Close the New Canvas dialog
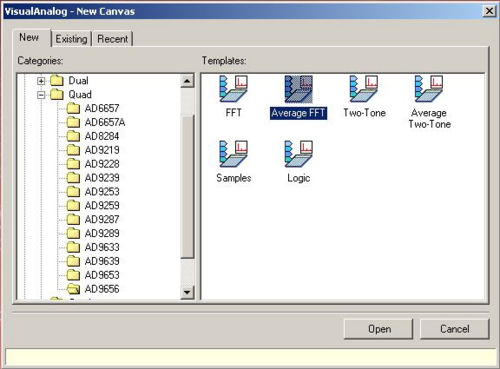The image size is (500, 369). coord(489,11)
